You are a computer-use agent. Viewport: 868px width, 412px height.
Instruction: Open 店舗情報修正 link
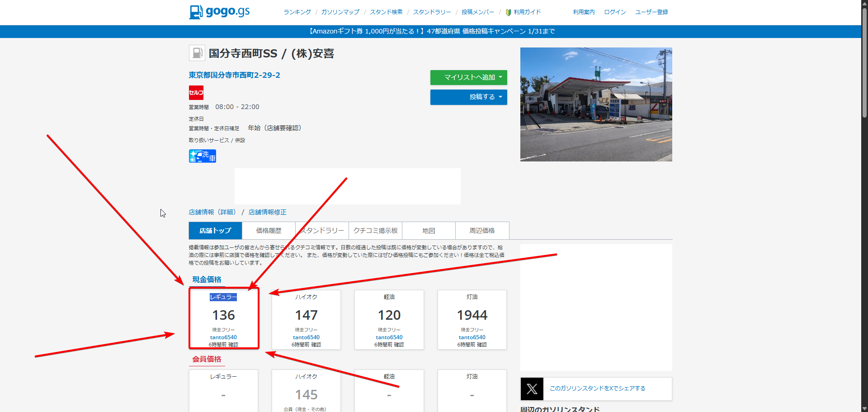(x=267, y=212)
